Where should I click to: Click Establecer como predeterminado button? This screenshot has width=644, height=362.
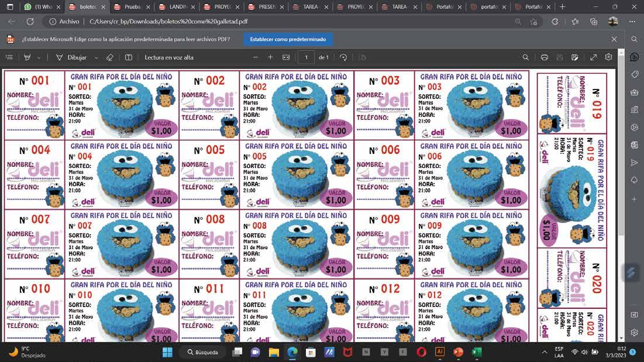pos(288,39)
